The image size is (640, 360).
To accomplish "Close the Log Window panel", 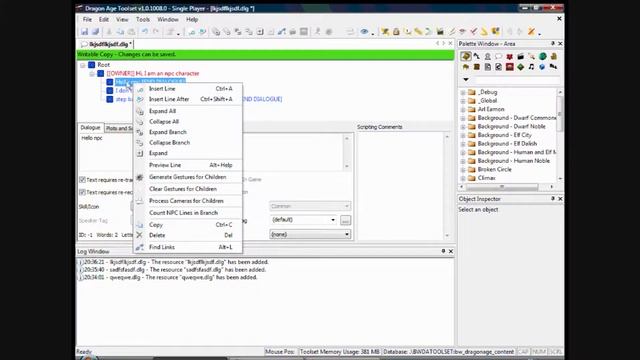I will (451, 251).
